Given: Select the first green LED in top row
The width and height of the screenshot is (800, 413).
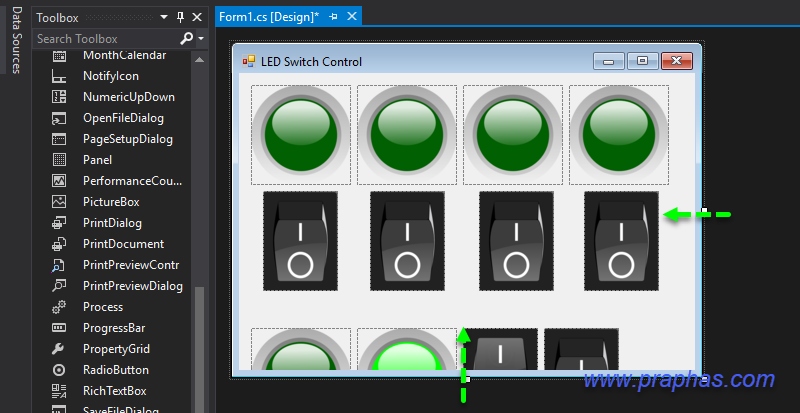Looking at the screenshot, I should (x=301, y=135).
